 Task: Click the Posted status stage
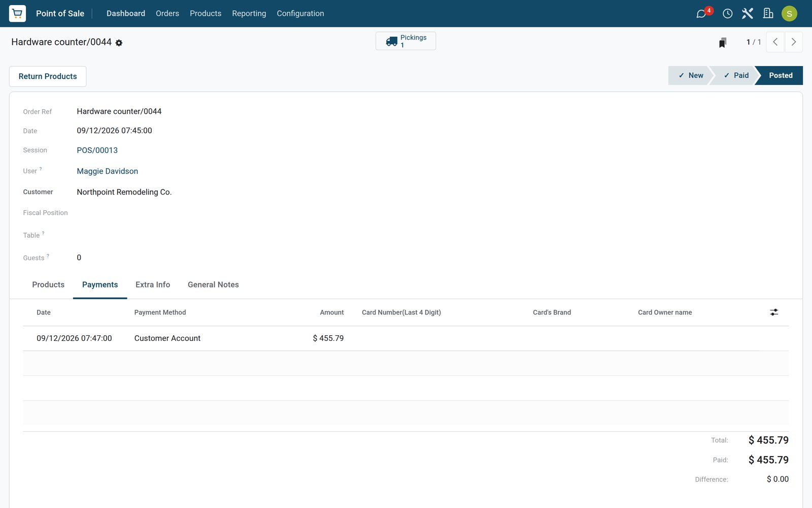781,75
